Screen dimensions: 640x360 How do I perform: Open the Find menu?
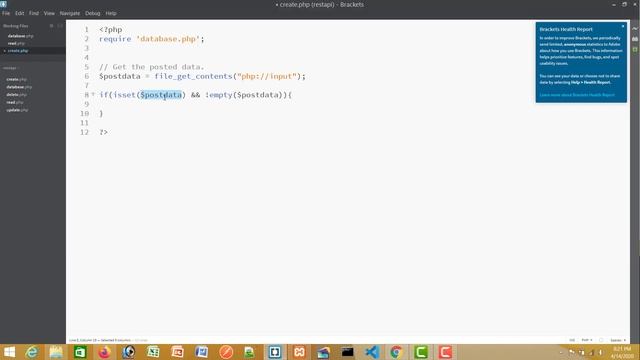[34, 13]
